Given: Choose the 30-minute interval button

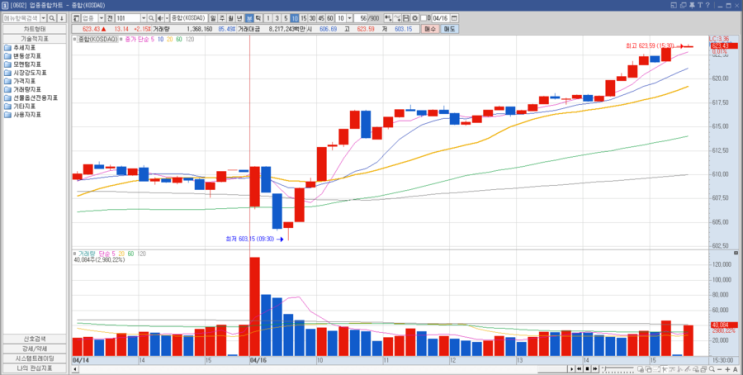Looking at the screenshot, I should click(312, 18).
